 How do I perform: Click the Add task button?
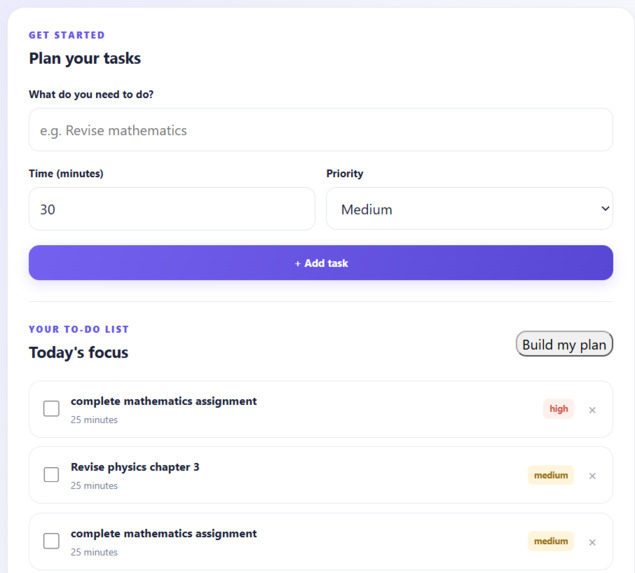[320, 263]
